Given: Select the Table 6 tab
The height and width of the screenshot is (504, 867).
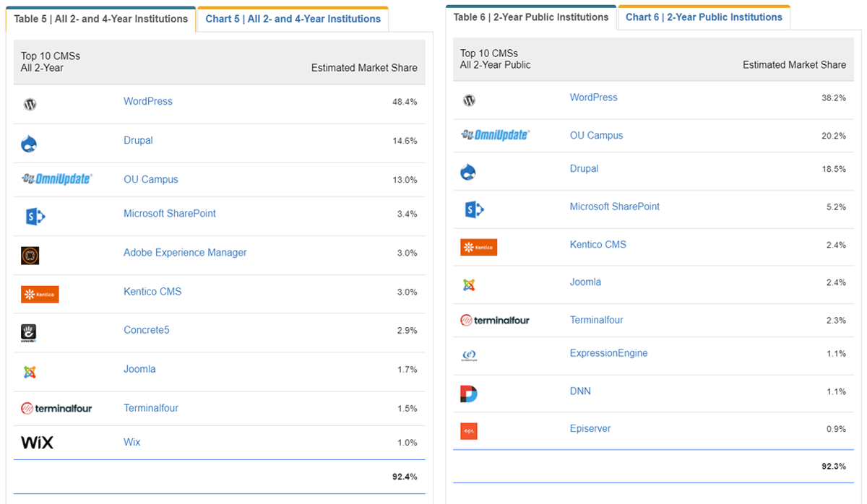Looking at the screenshot, I should pyautogui.click(x=531, y=17).
